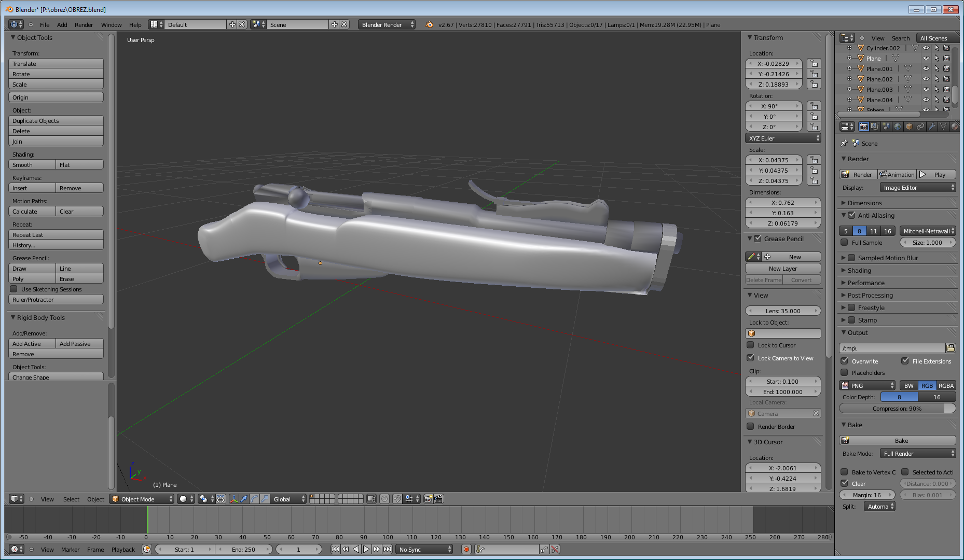The image size is (964, 560).
Task: Toggle proportional editing circle icon
Action: [384, 499]
